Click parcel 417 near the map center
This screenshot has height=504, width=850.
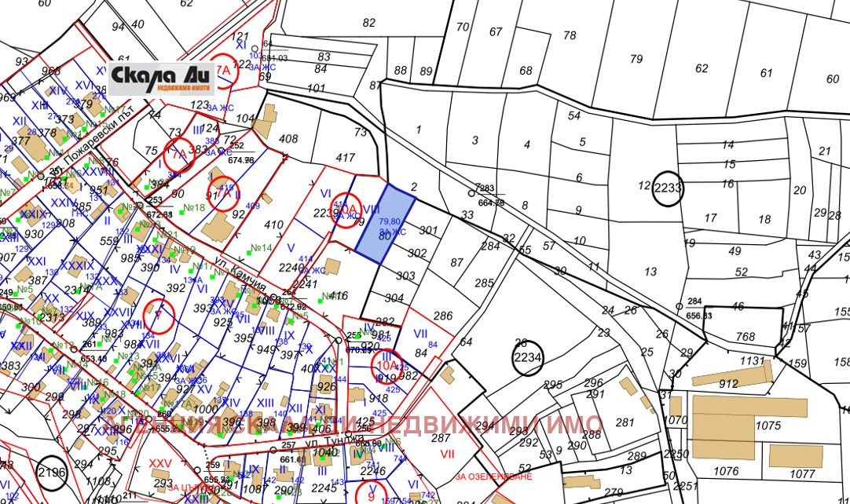pyautogui.click(x=345, y=158)
